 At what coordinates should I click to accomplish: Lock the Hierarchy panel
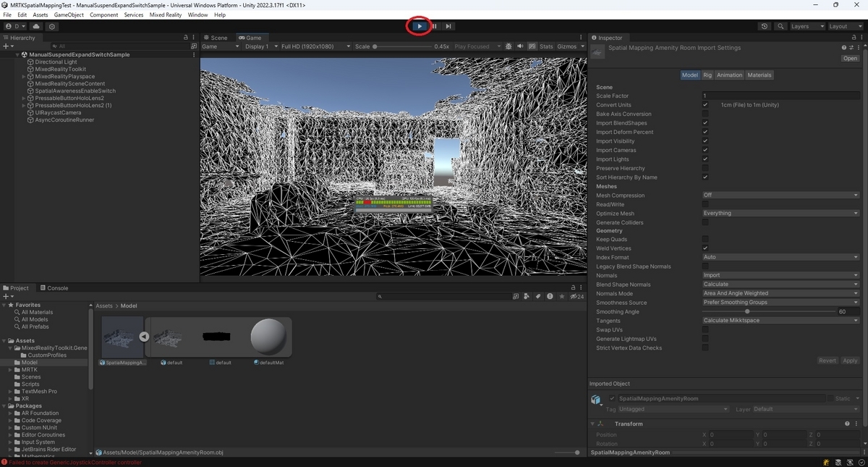pyautogui.click(x=185, y=38)
